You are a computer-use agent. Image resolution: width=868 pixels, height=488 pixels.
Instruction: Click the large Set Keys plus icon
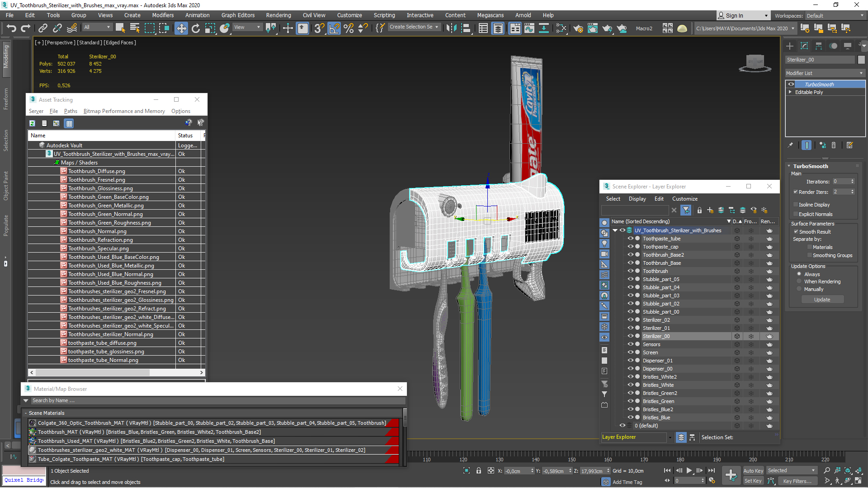(x=731, y=475)
